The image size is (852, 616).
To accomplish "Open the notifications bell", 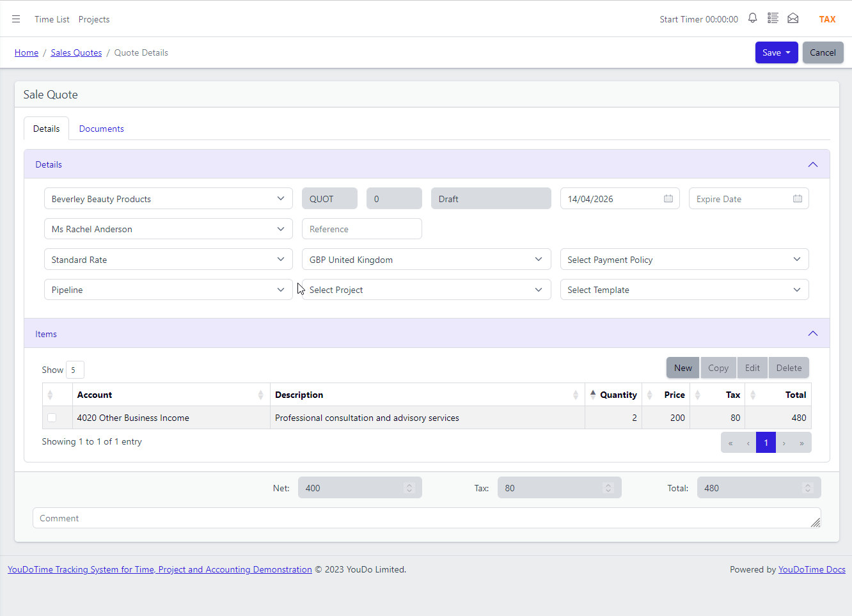I will tap(753, 19).
